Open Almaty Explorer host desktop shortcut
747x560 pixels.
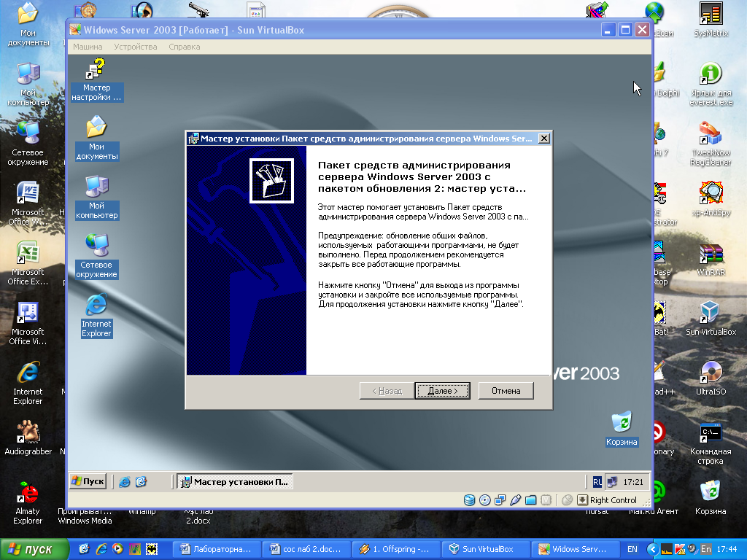point(28,503)
